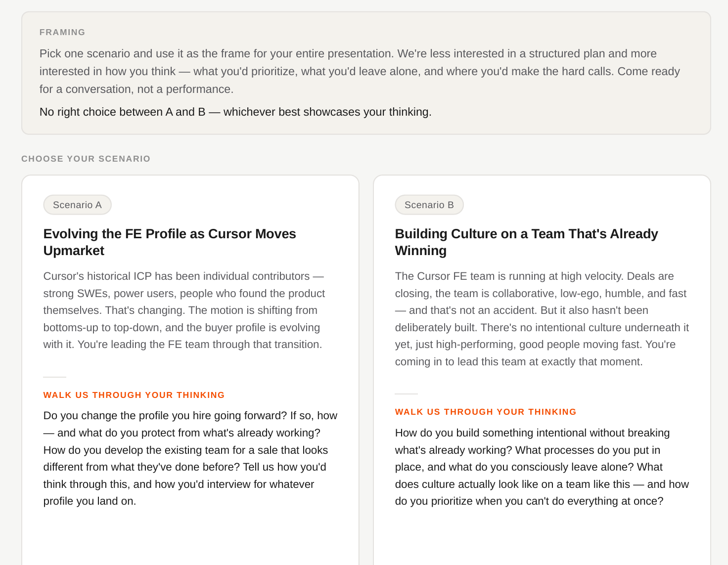728x565 pixels.
Task: Click the CHOOSE YOUR SCENARIO heading
Action: pos(86,159)
